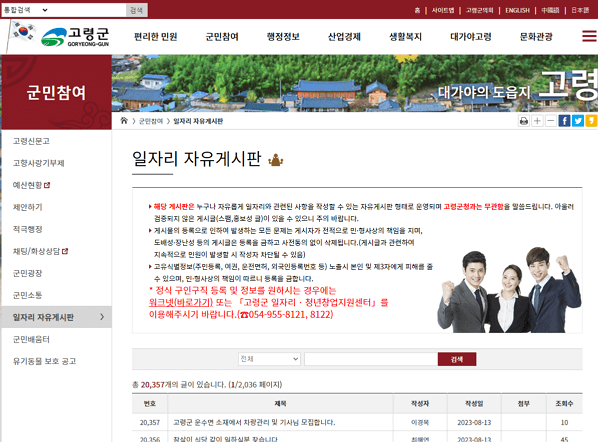
Task: Open 예산현황 in sidebar
Action: 27,185
